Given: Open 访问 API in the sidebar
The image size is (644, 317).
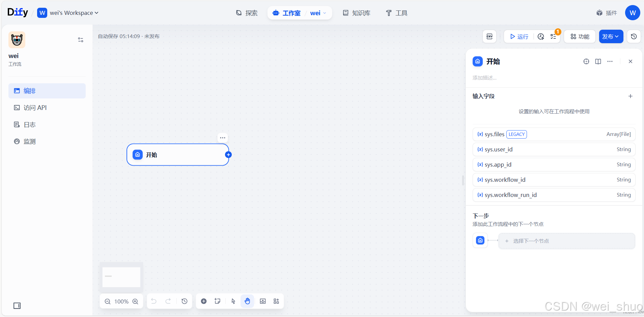Looking at the screenshot, I should tap(47, 108).
